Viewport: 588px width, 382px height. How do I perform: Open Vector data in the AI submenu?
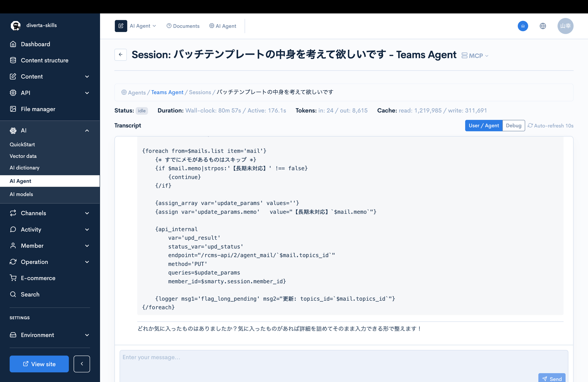[23, 156]
